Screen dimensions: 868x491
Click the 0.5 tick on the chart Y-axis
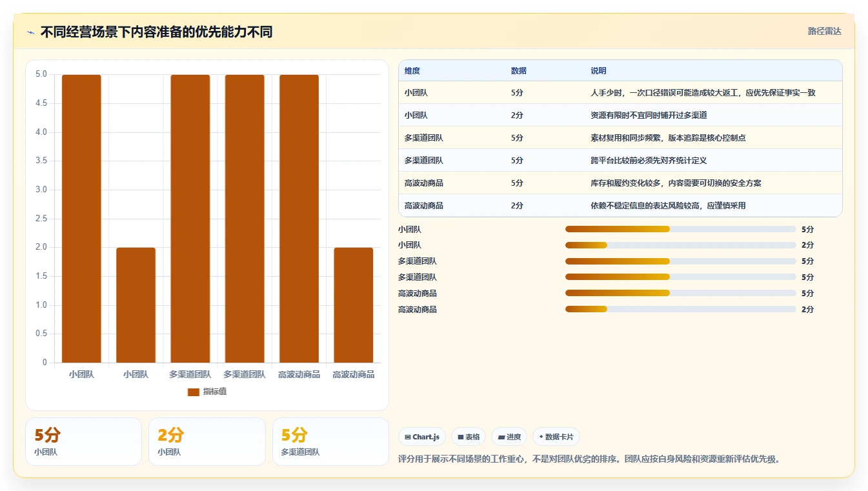pos(41,334)
